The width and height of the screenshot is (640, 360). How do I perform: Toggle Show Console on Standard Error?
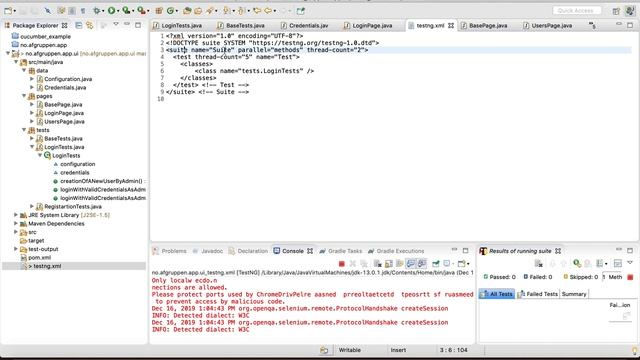(422, 264)
